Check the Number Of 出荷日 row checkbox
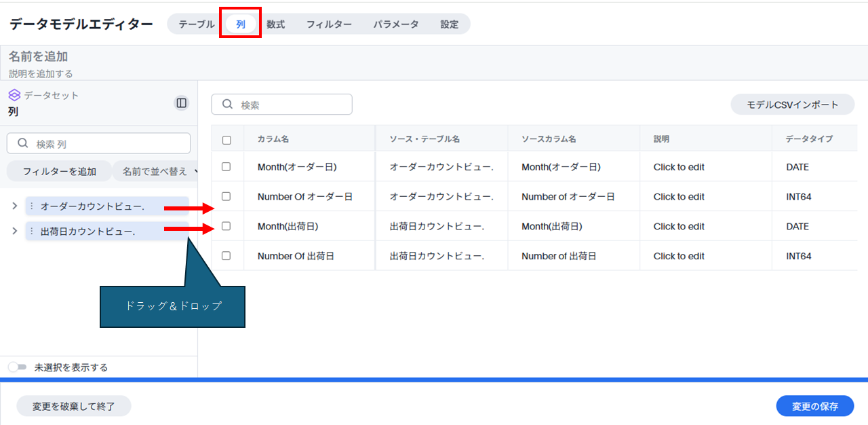Viewport: 868px width, 425px height. pyautogui.click(x=226, y=256)
